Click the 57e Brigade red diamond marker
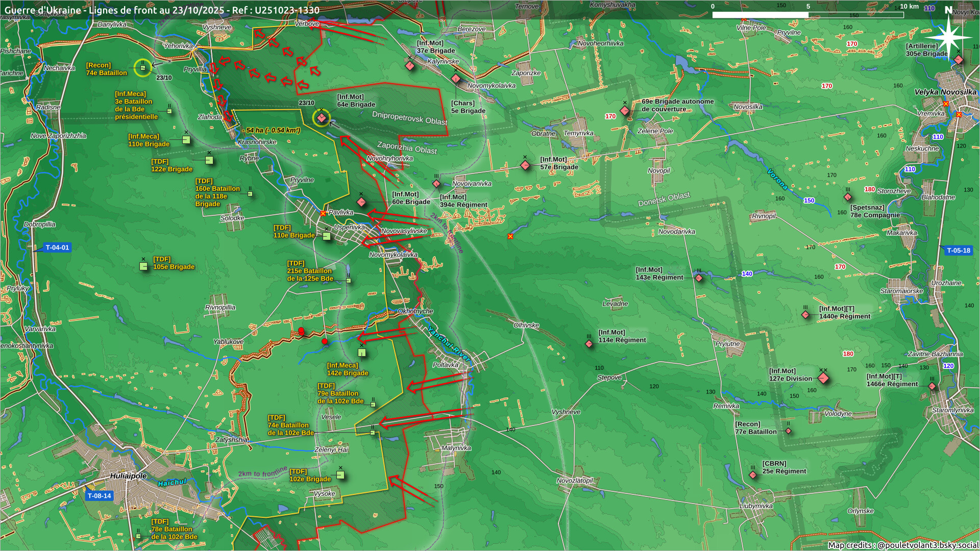Image resolution: width=980 pixels, height=551 pixels. point(525,165)
